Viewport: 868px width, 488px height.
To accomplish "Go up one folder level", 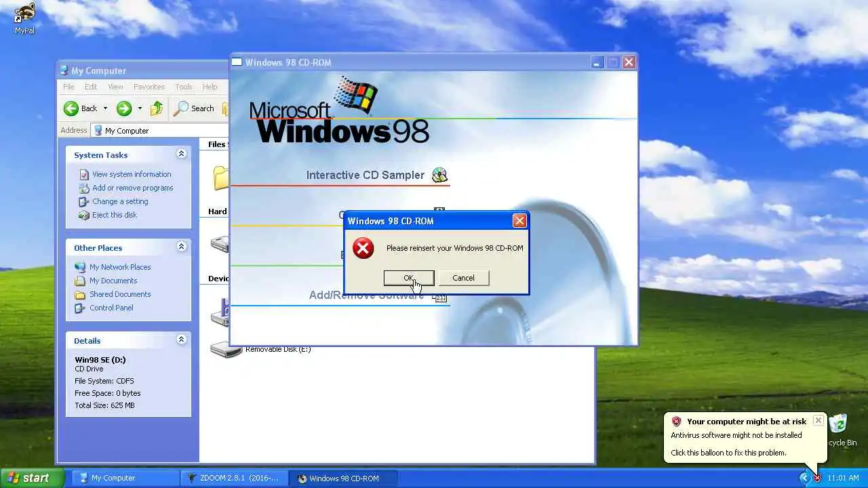I will point(157,108).
